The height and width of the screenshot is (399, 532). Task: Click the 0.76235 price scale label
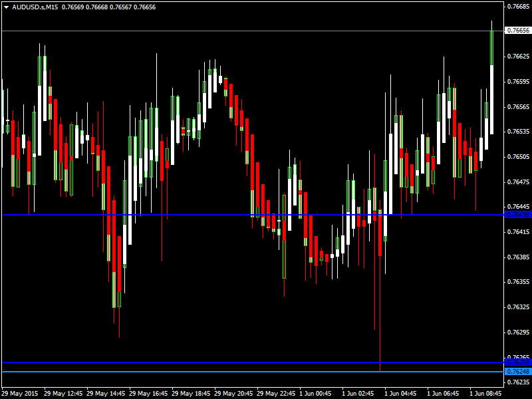(x=518, y=382)
